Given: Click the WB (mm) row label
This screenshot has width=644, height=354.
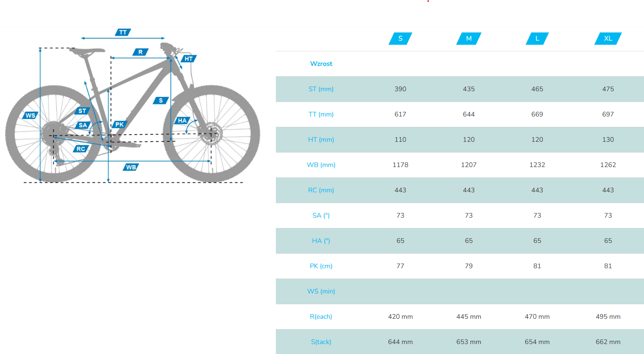Looking at the screenshot, I should pos(321,165).
